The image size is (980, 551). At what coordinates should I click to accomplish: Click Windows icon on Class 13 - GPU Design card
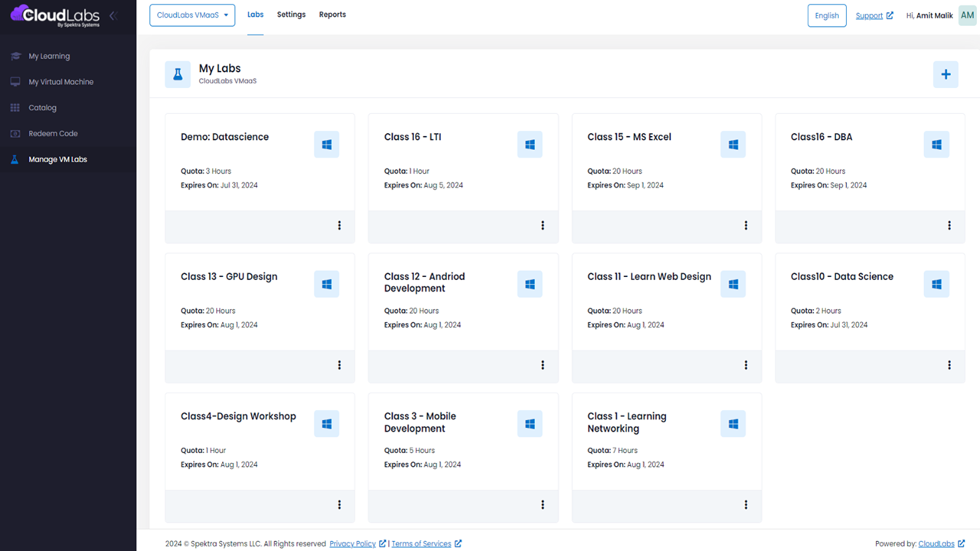tap(327, 284)
